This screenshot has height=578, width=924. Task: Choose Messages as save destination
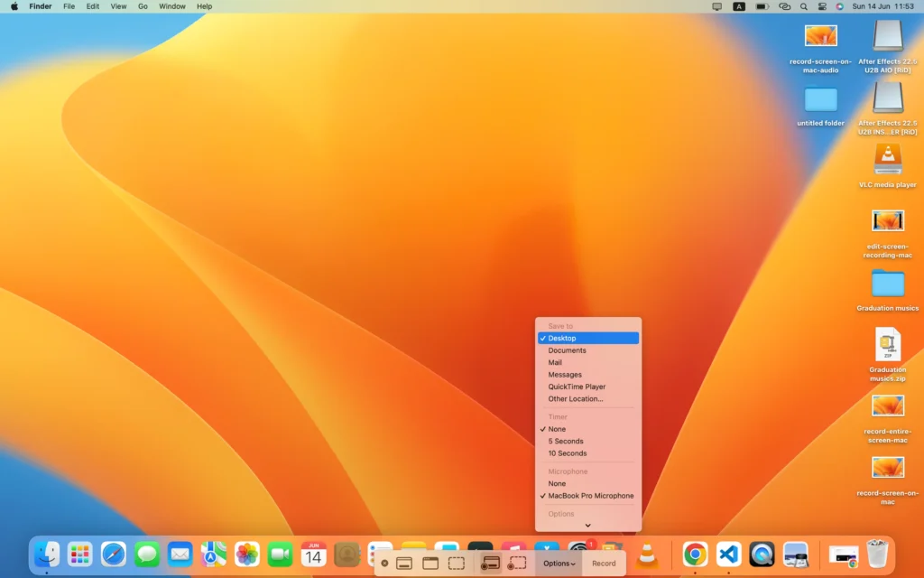pyautogui.click(x=588, y=375)
